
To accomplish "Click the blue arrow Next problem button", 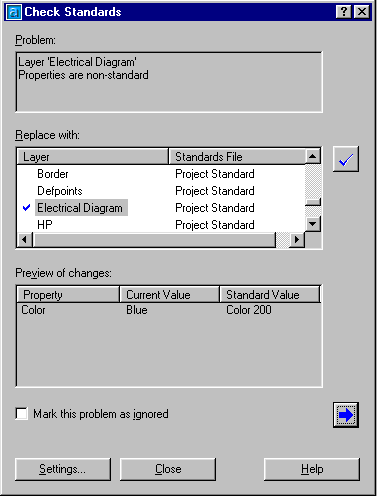I will [x=346, y=415].
